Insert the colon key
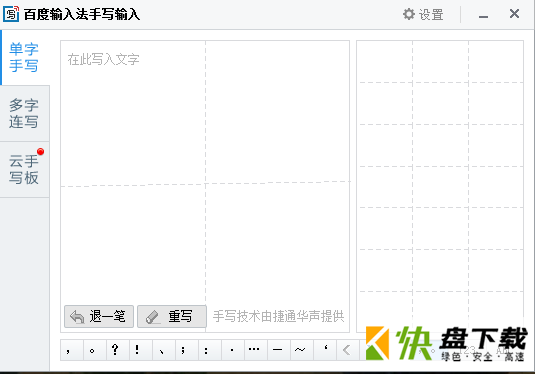 pyautogui.click(x=210, y=350)
